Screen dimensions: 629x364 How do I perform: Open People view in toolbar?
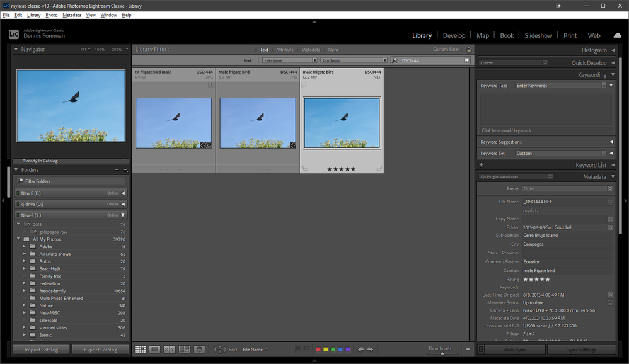point(199,350)
